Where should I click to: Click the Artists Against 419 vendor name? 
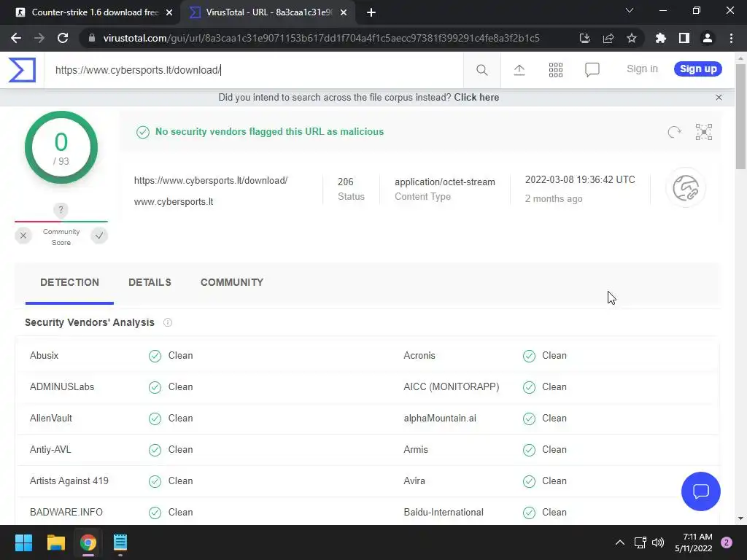click(x=69, y=481)
